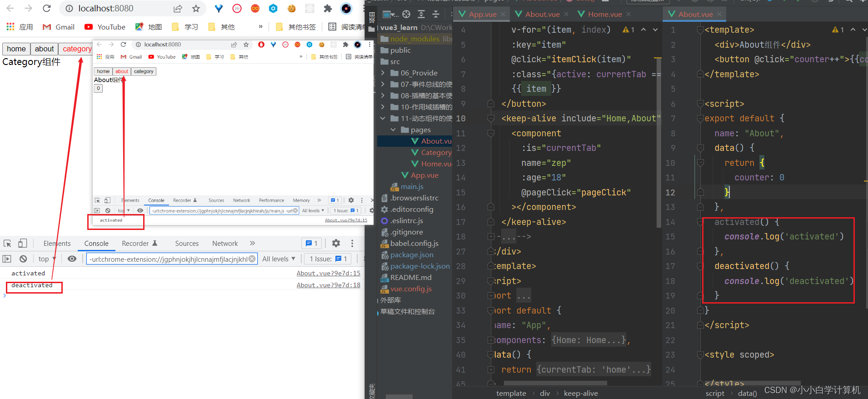Screen dimensions: 868x399
Task: Reload the localhost:8080 page
Action: (x=46, y=8)
